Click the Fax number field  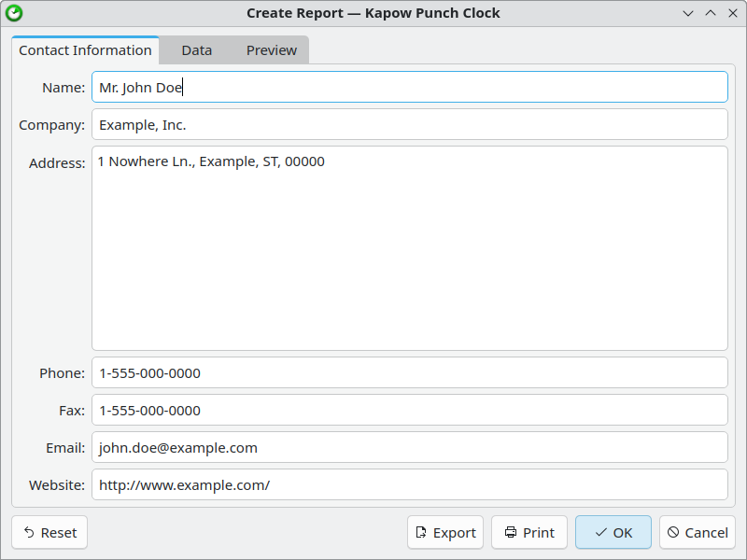tap(409, 411)
